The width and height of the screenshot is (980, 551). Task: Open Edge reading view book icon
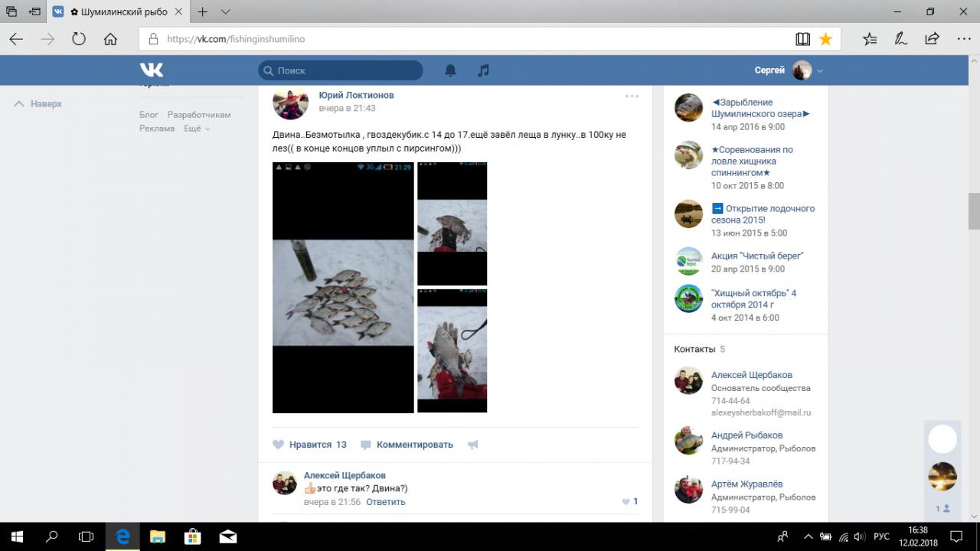(802, 39)
